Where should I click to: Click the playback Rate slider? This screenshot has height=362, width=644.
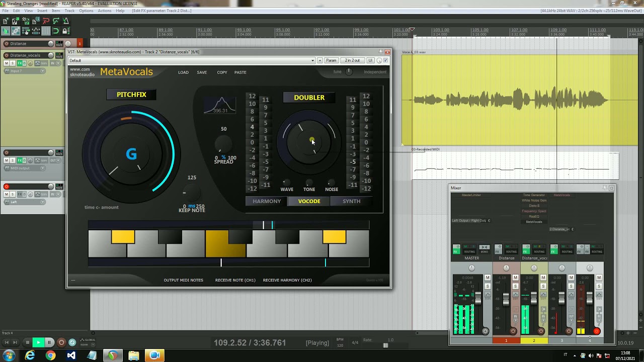tap(386, 345)
